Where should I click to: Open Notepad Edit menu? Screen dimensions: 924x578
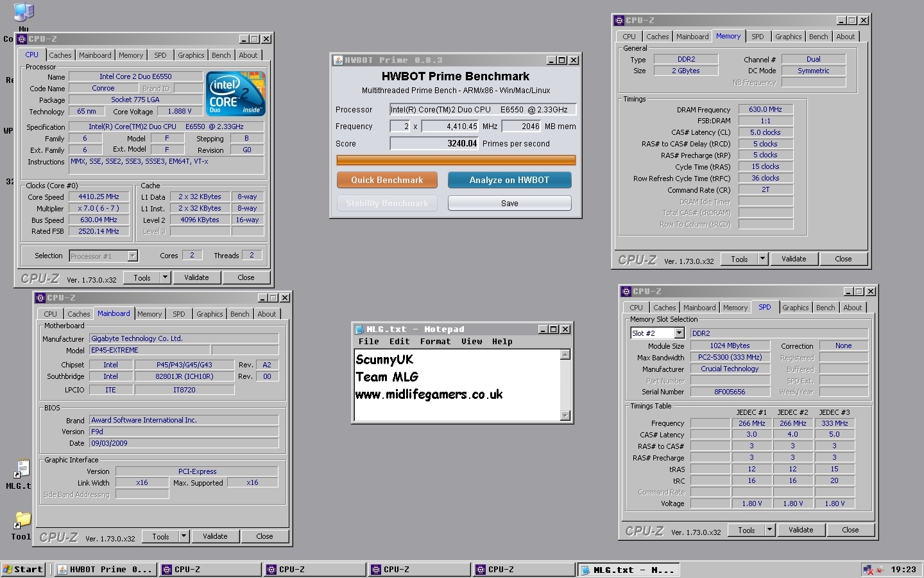click(399, 342)
